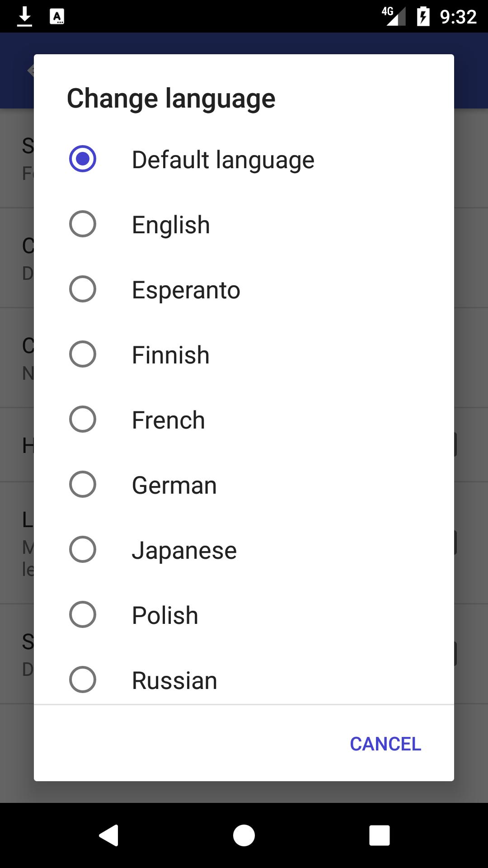
Task: Tap the Android back navigation icon
Action: point(109,835)
